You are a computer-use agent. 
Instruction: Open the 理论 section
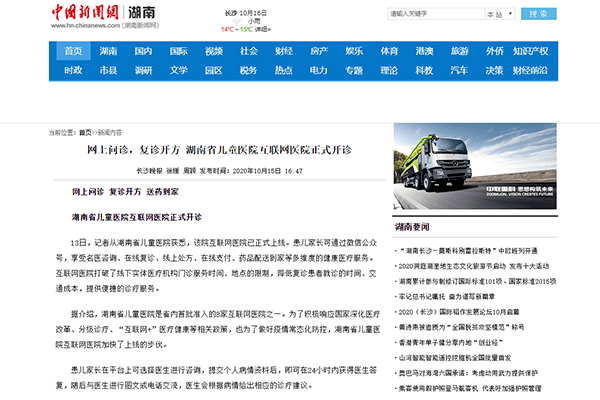(x=389, y=70)
